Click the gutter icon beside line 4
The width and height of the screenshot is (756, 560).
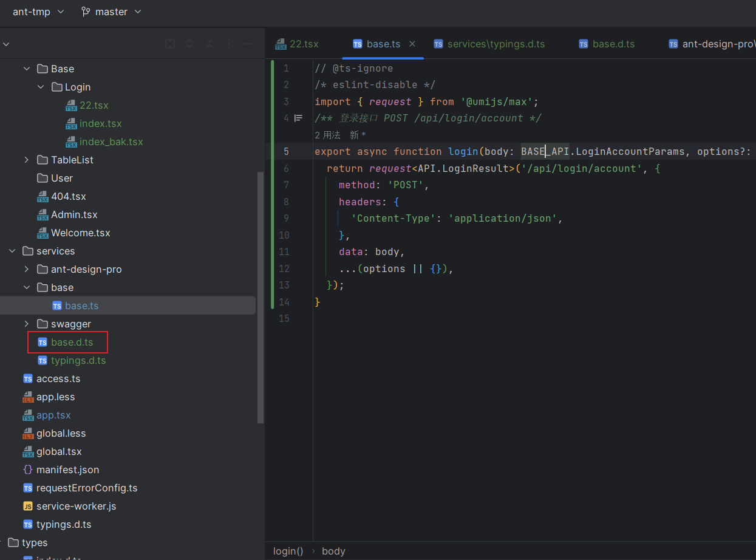(x=298, y=118)
